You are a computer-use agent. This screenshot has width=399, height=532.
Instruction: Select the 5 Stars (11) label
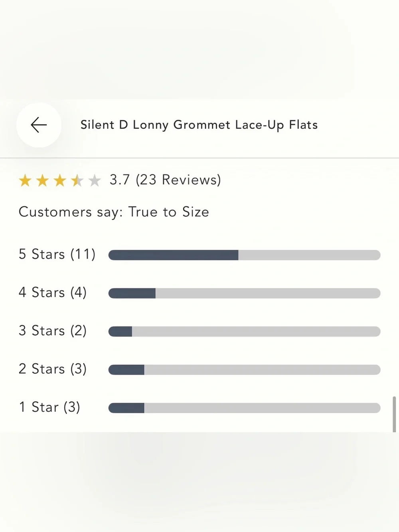(57, 254)
